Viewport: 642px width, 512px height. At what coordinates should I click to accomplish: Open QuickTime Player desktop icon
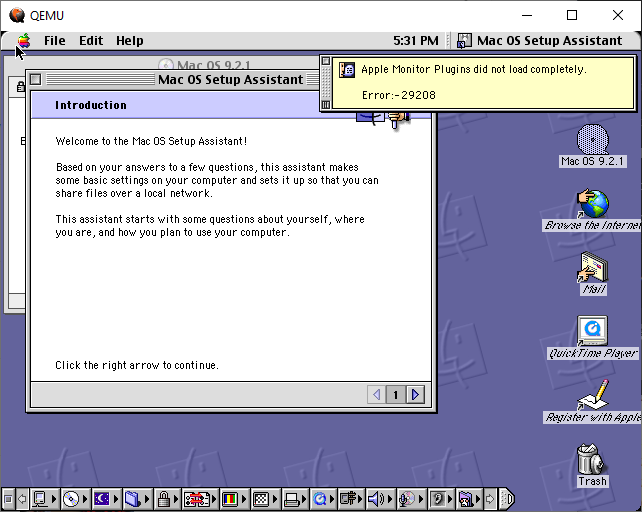[592, 331]
